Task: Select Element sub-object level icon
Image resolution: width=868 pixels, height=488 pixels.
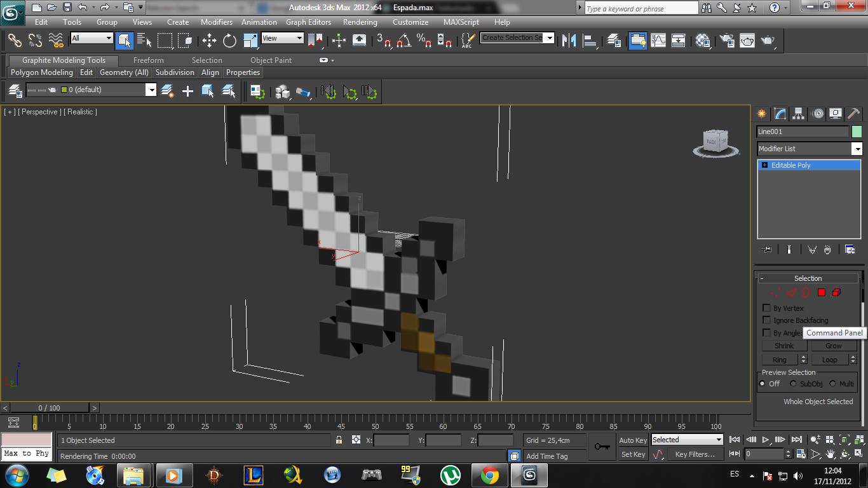Action: 836,292
